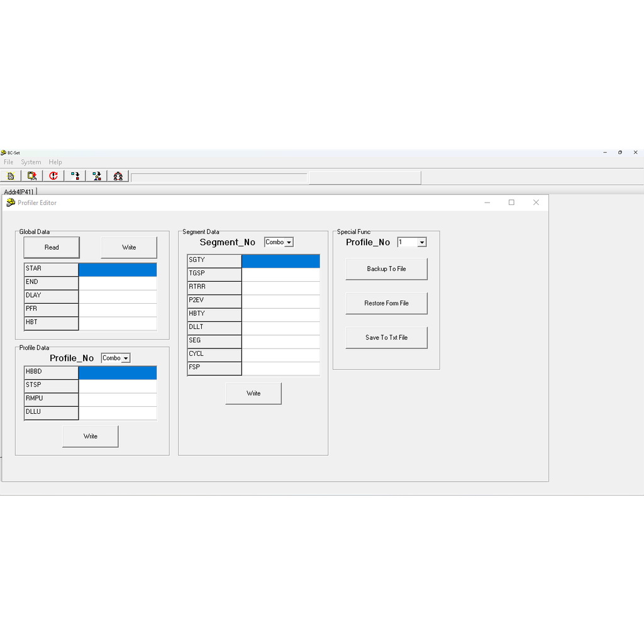
Task: Open the File menu
Action: (x=8, y=162)
